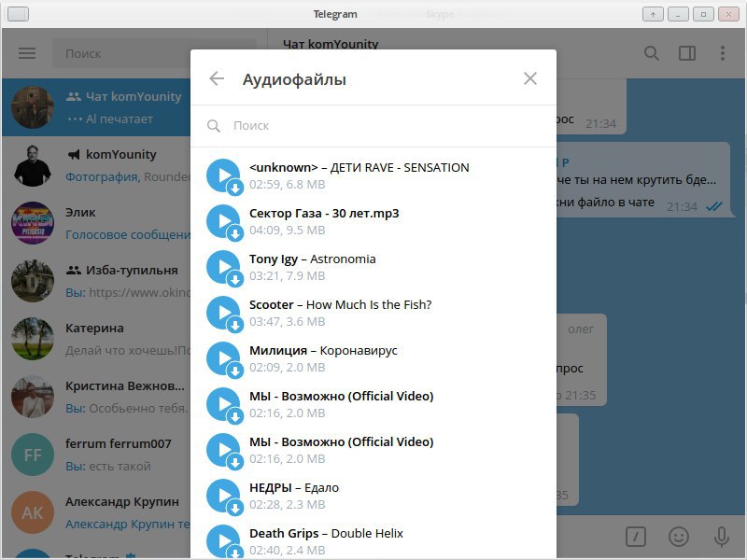Open the three-dot chat options menu
This screenshot has height=560, width=747.
(723, 53)
